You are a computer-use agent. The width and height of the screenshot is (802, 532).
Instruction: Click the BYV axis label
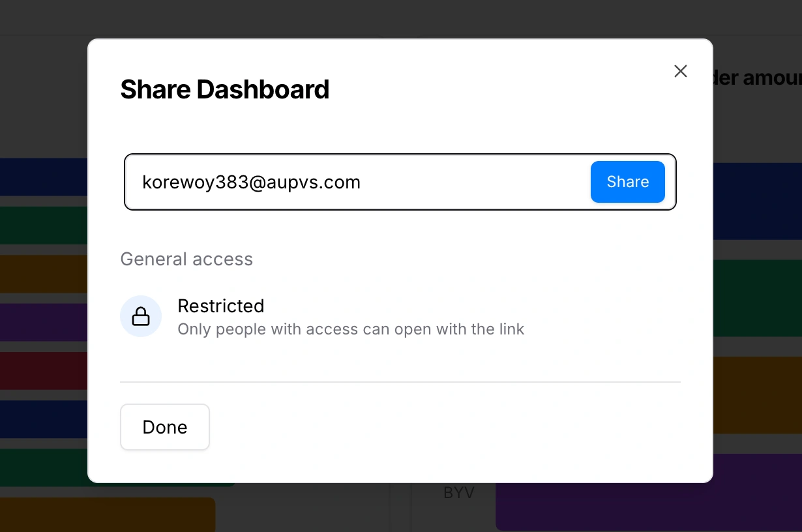[x=459, y=493]
